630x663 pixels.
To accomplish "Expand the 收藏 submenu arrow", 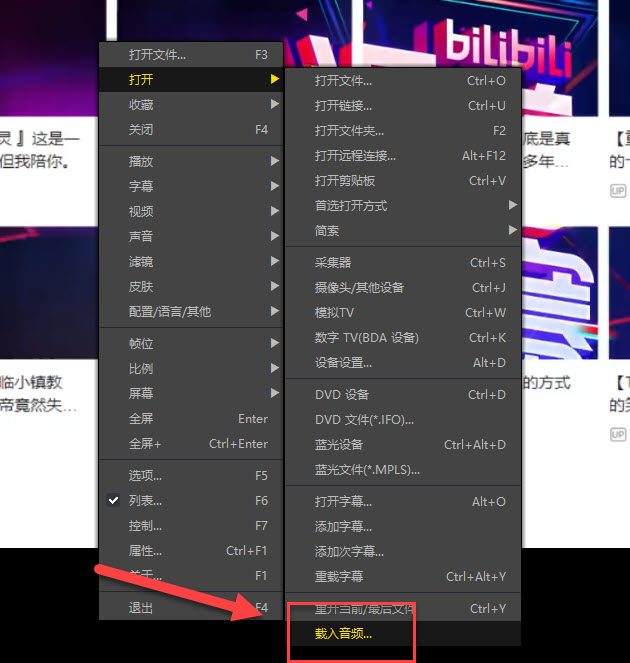I will 274,105.
